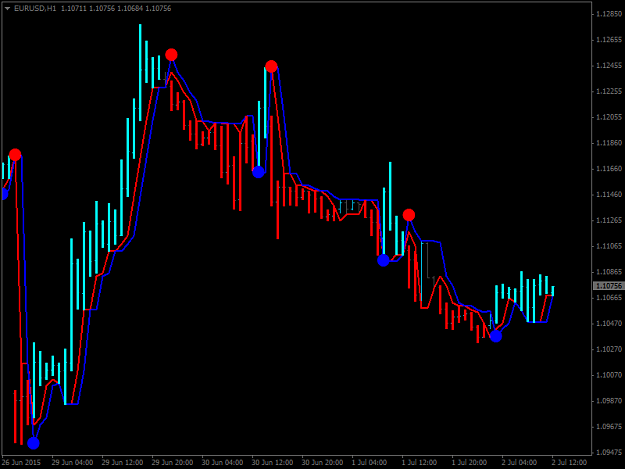The width and height of the screenshot is (625, 469).
Task: Click the 1 Jul 04:00 time axis label
Action: point(369,463)
